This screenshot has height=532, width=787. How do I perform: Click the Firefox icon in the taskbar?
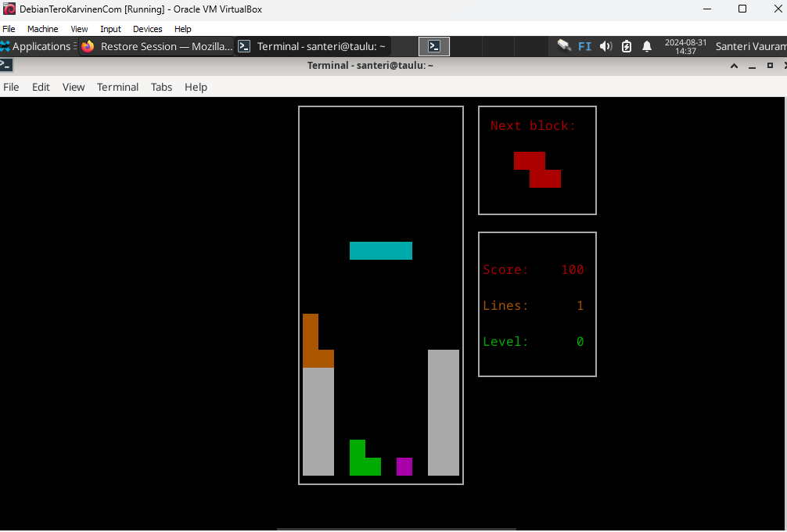pos(88,46)
